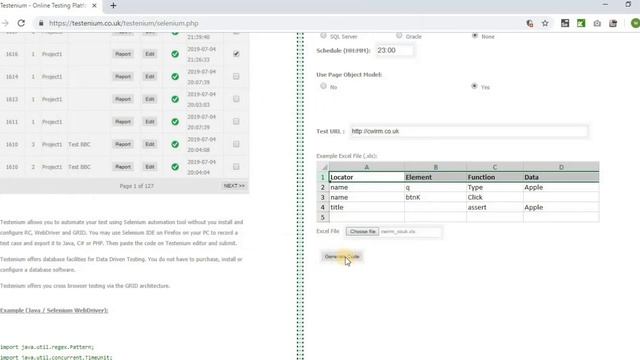Click into the Test URL field

tap(469, 131)
